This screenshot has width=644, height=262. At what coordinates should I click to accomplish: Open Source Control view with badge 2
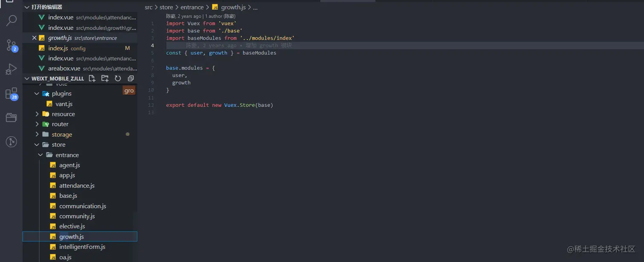click(11, 45)
